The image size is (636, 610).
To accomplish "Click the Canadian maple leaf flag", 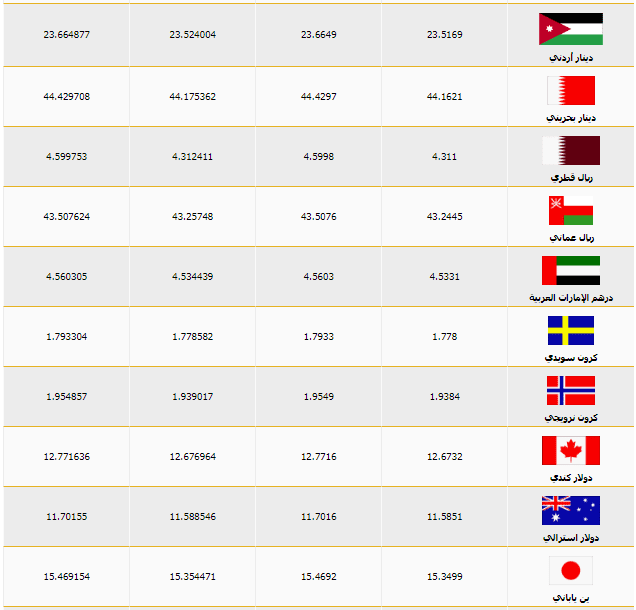I will 571,450.
